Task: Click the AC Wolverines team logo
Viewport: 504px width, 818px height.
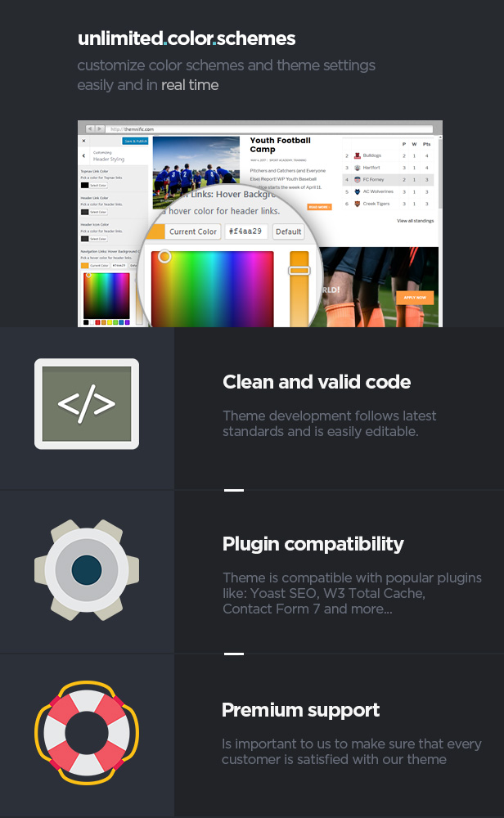Action: pyautogui.click(x=358, y=191)
